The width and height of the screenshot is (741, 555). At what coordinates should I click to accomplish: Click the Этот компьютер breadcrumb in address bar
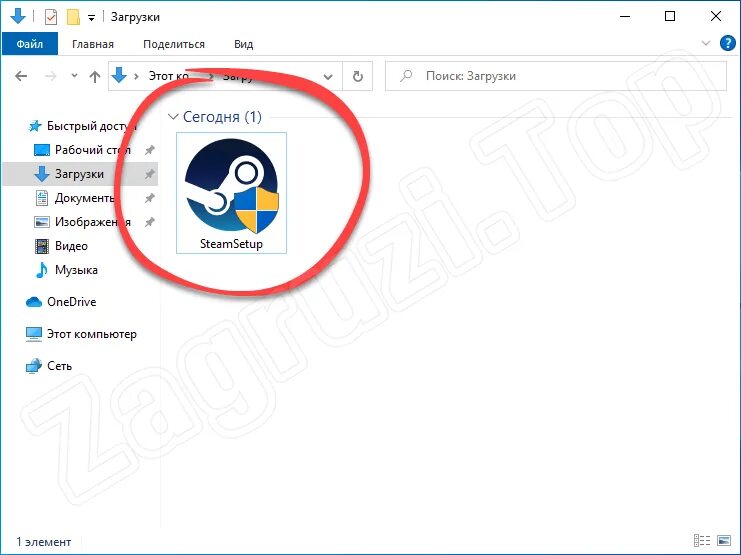(x=169, y=76)
